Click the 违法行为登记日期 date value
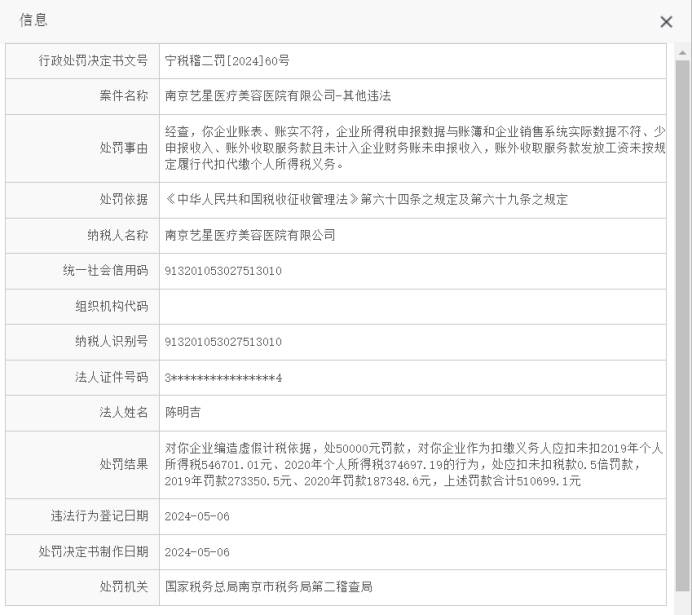Screen dimensions: 692x615 point(197,516)
